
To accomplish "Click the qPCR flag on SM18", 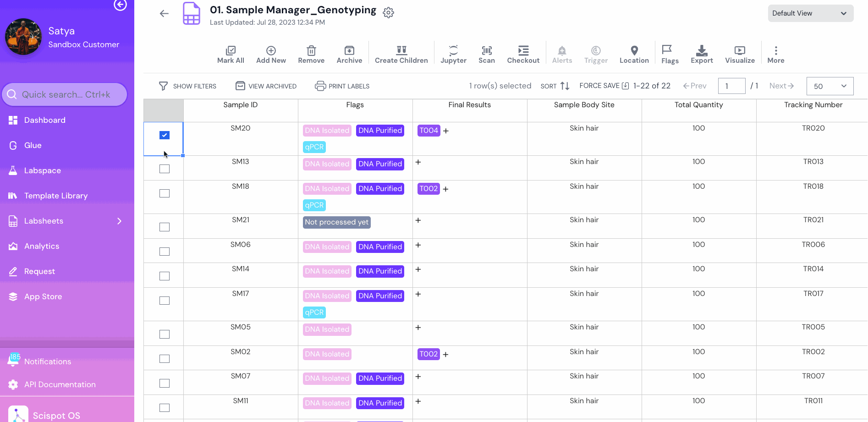I will click(x=314, y=205).
